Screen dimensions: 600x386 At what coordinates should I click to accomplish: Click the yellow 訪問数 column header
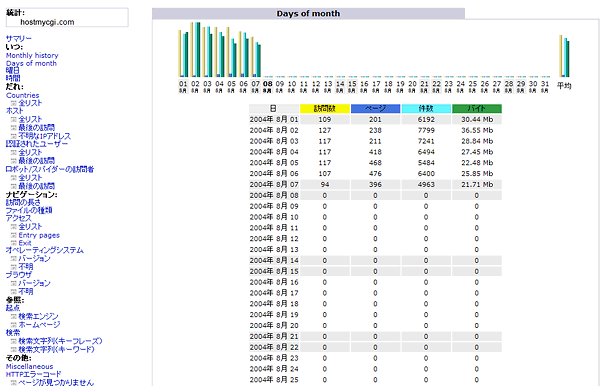(x=324, y=109)
